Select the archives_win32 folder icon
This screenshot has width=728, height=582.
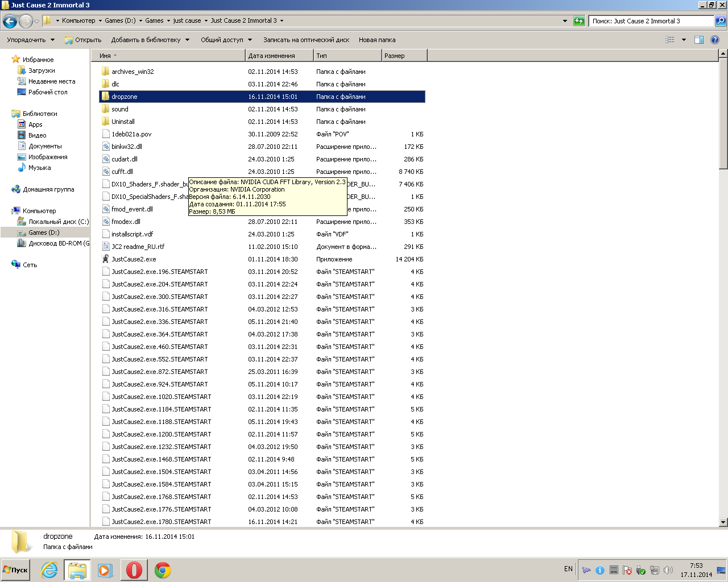[x=105, y=72]
